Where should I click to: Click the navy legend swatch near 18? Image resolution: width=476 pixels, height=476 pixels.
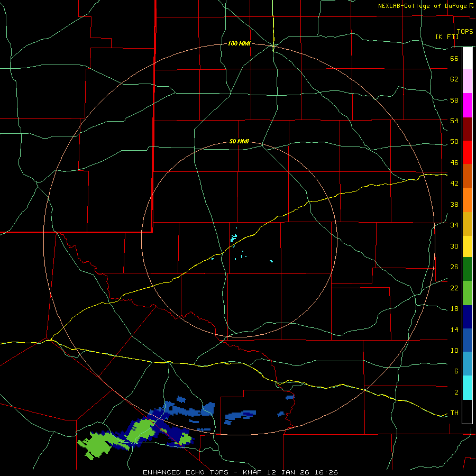(467, 317)
